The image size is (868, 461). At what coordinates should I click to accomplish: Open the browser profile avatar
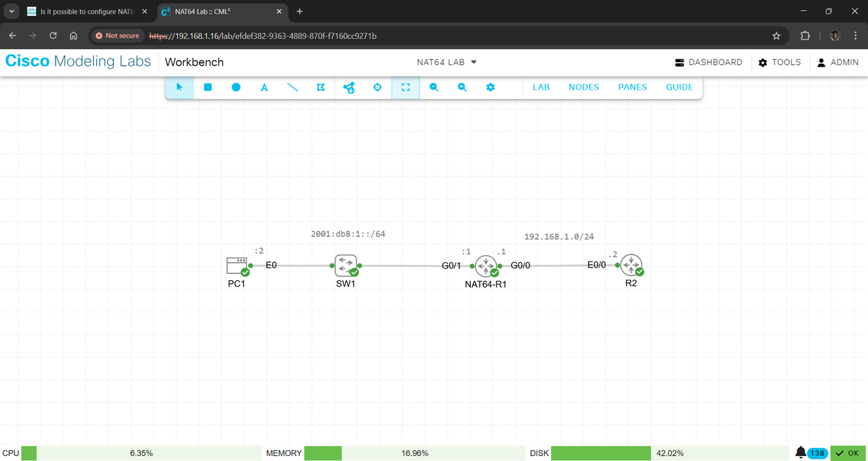pyautogui.click(x=835, y=35)
